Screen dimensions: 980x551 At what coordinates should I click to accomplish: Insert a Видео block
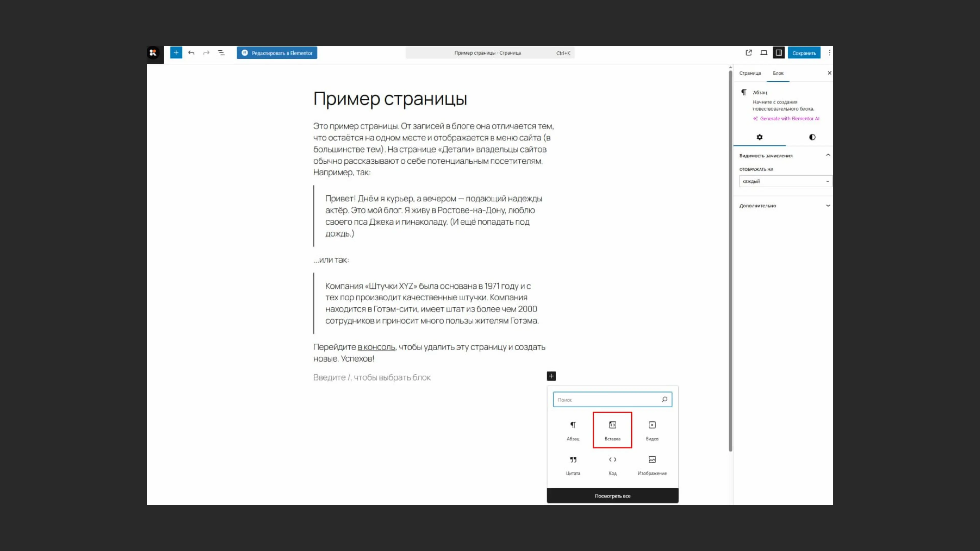652,430
